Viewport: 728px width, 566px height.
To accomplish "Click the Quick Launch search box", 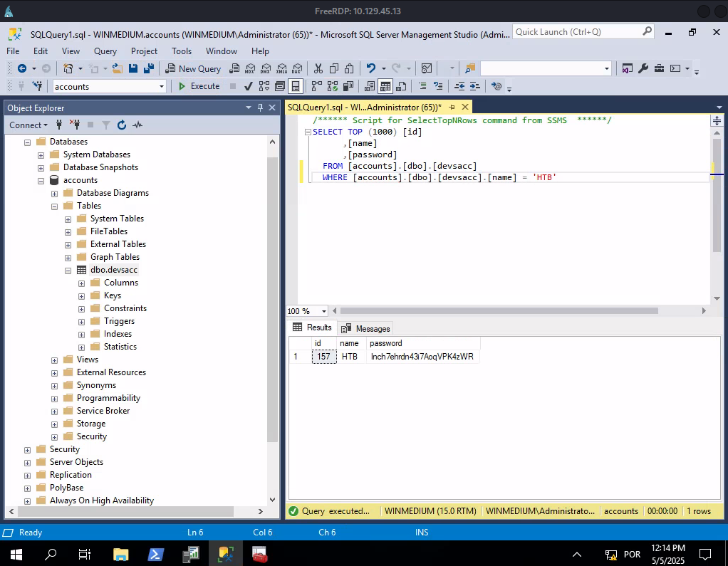I will pos(583,32).
